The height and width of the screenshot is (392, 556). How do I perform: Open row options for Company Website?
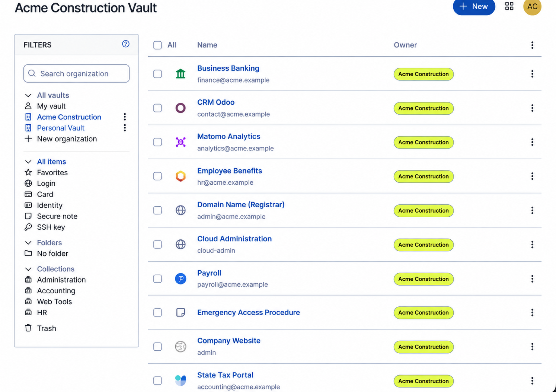(x=532, y=347)
